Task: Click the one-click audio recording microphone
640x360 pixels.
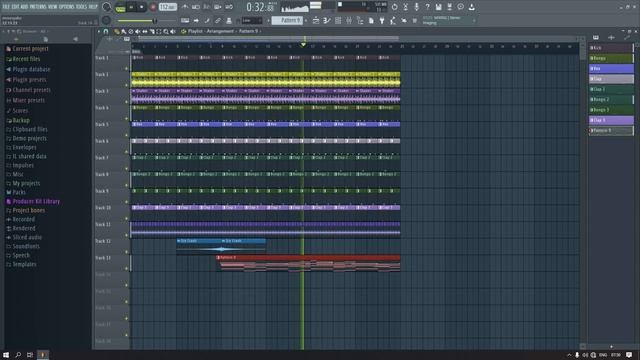Action: click(x=416, y=7)
